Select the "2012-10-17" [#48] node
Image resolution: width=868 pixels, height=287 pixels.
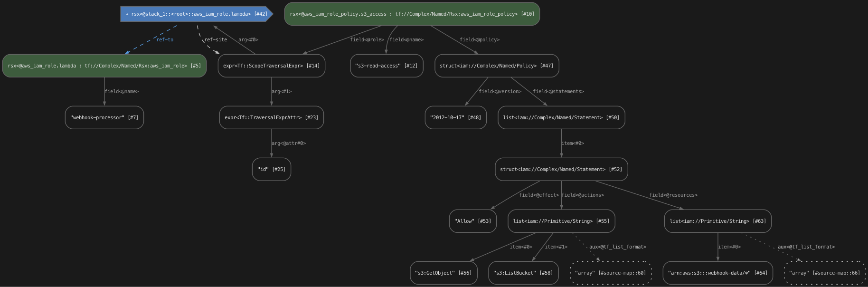(x=455, y=117)
